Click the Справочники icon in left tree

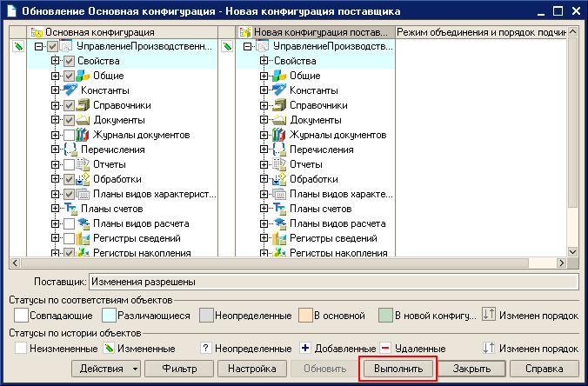(83, 105)
